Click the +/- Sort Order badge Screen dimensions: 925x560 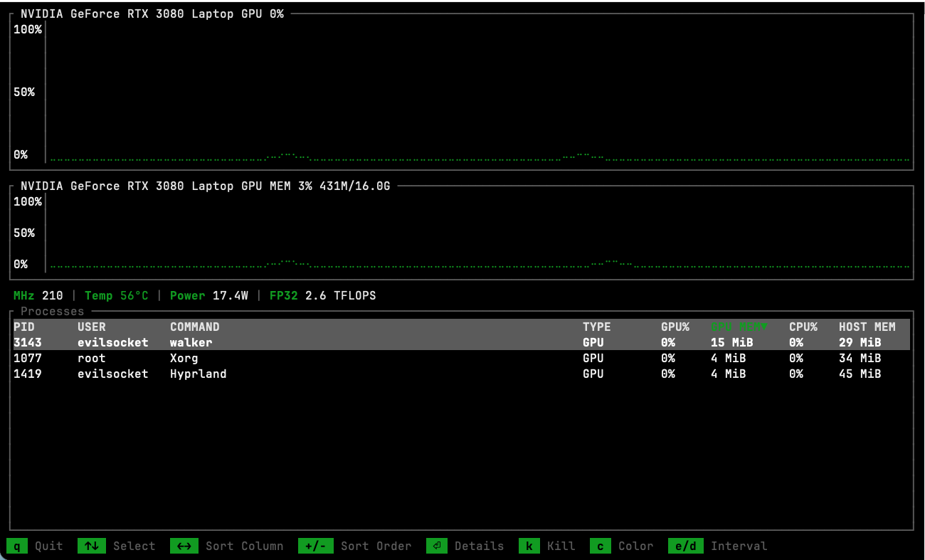[x=316, y=546]
